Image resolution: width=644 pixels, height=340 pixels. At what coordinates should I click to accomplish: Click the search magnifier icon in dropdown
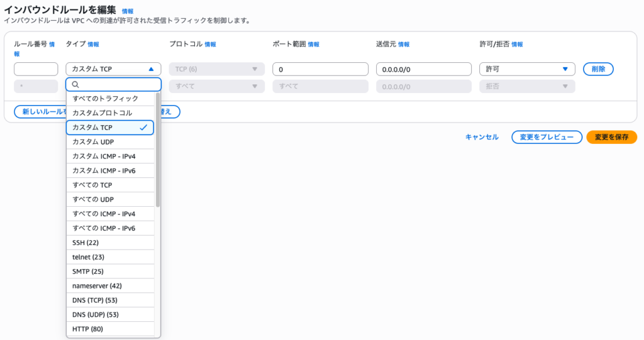point(75,85)
